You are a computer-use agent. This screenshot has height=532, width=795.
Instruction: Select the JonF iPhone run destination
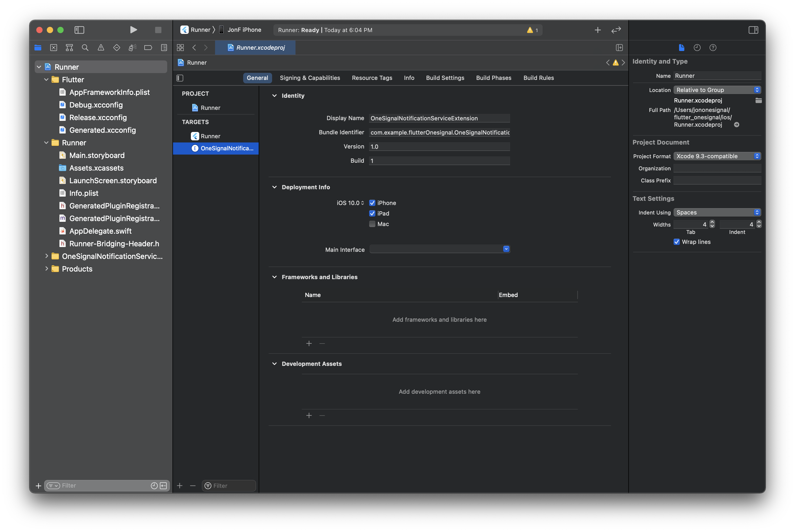[240, 30]
